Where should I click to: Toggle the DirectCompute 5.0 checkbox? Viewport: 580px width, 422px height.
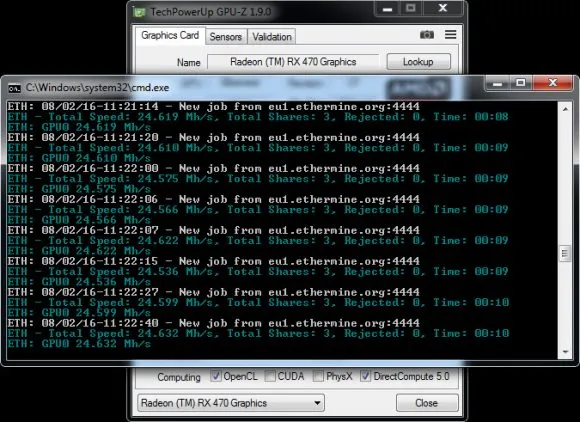[x=365, y=377]
